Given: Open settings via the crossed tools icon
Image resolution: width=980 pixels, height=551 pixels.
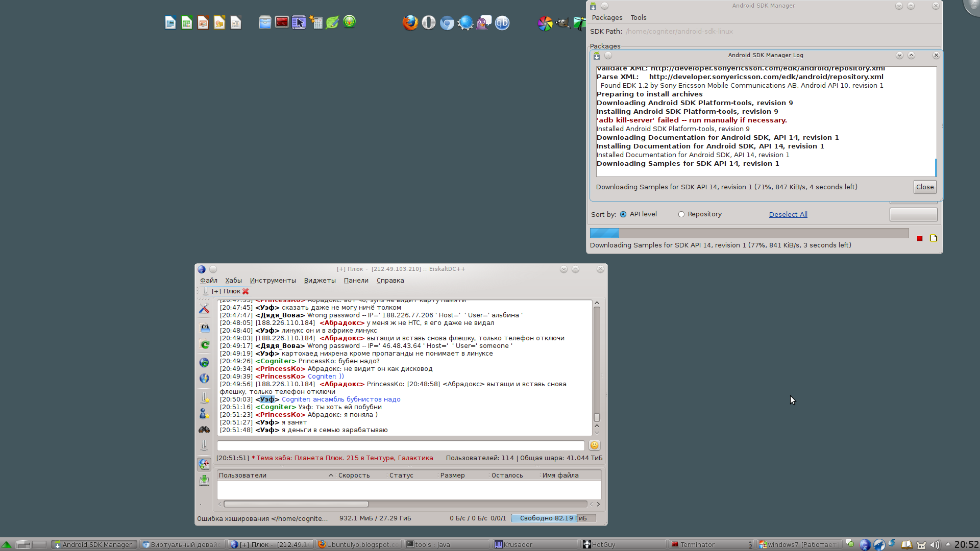Looking at the screenshot, I should click(204, 309).
